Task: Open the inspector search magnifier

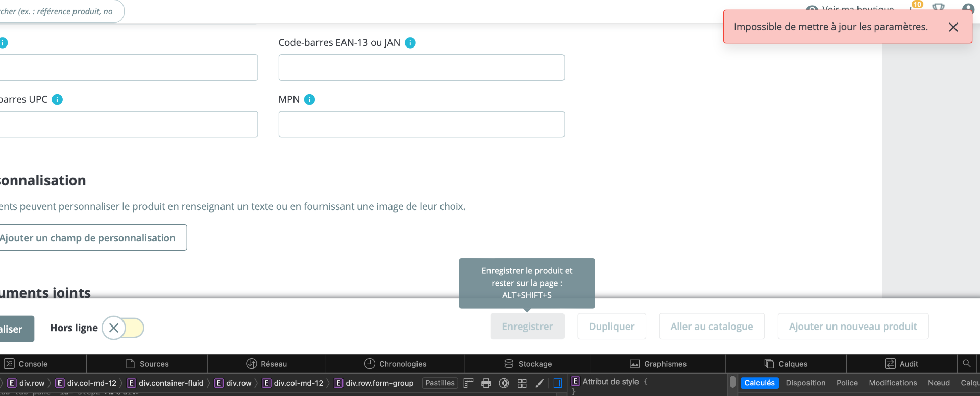Action: [x=966, y=364]
